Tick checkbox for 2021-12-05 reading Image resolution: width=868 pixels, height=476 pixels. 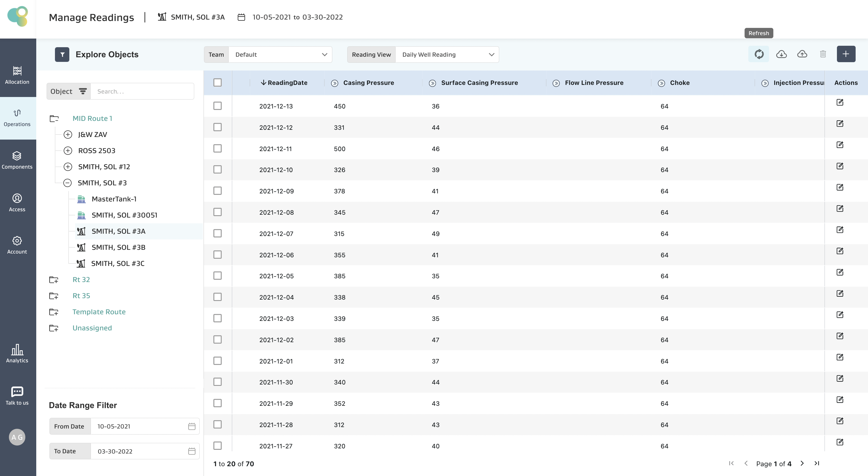tap(217, 276)
